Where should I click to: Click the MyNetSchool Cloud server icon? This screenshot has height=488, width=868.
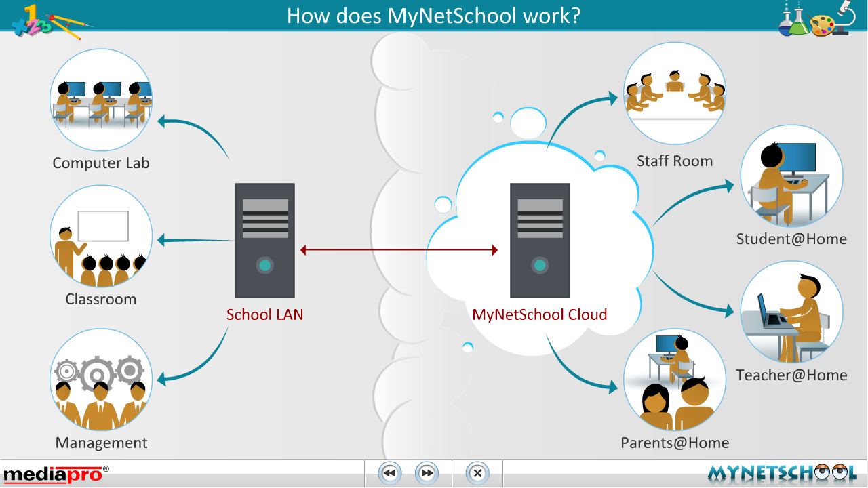point(540,241)
